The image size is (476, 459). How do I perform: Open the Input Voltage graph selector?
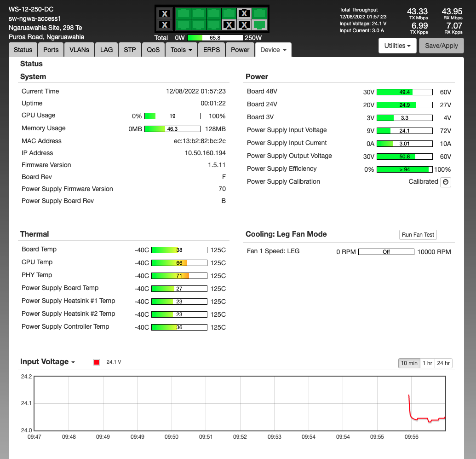(47, 362)
